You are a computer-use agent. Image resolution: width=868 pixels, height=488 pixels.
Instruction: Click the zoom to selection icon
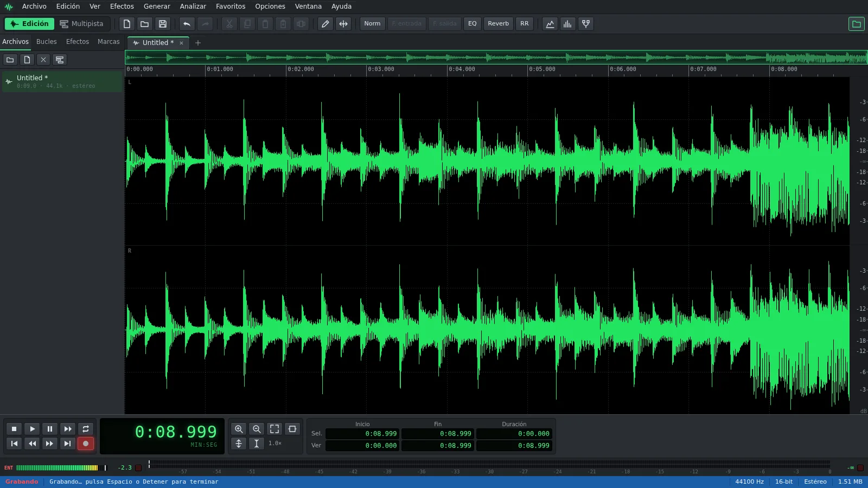292,429
